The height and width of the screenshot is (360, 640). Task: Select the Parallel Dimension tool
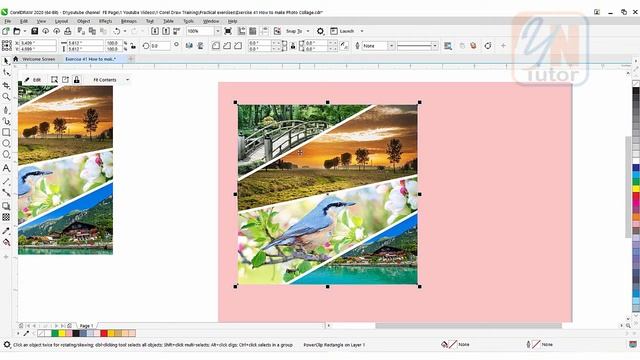click(x=6, y=181)
